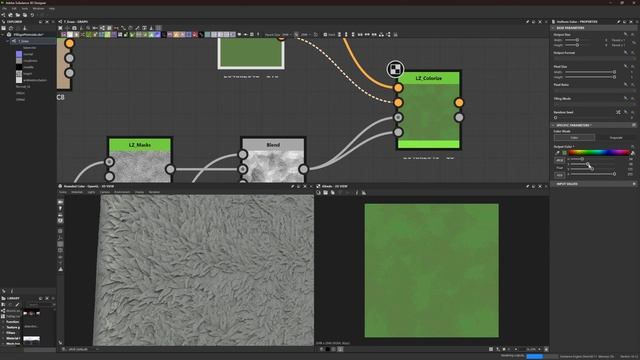Select the basecolor output in Explorer
640x360 pixels.
click(29, 48)
